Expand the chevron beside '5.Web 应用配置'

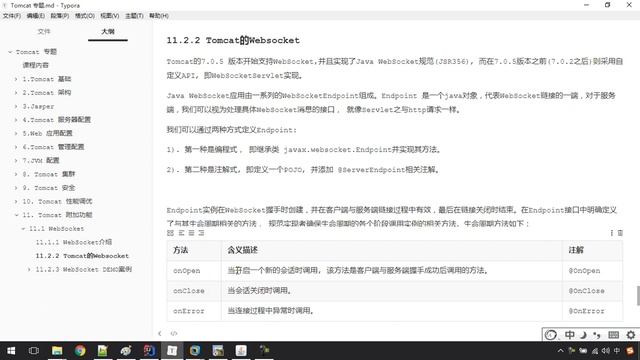[16, 133]
